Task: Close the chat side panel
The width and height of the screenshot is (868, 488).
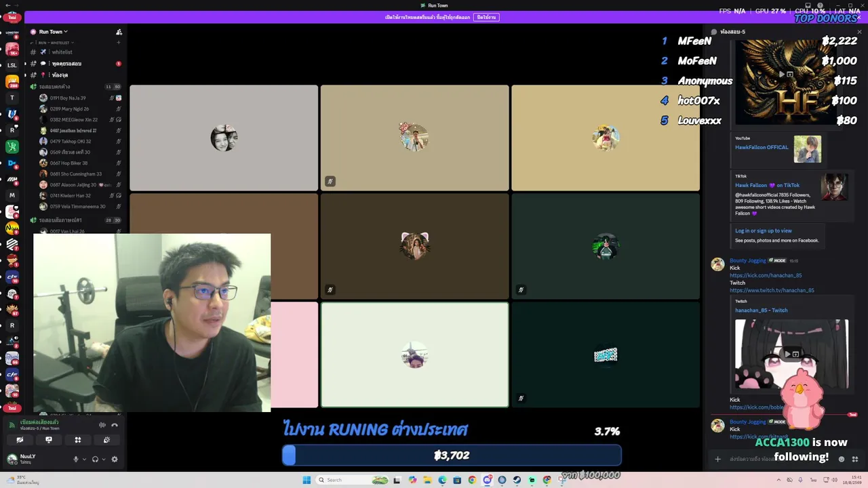Action: [x=859, y=32]
